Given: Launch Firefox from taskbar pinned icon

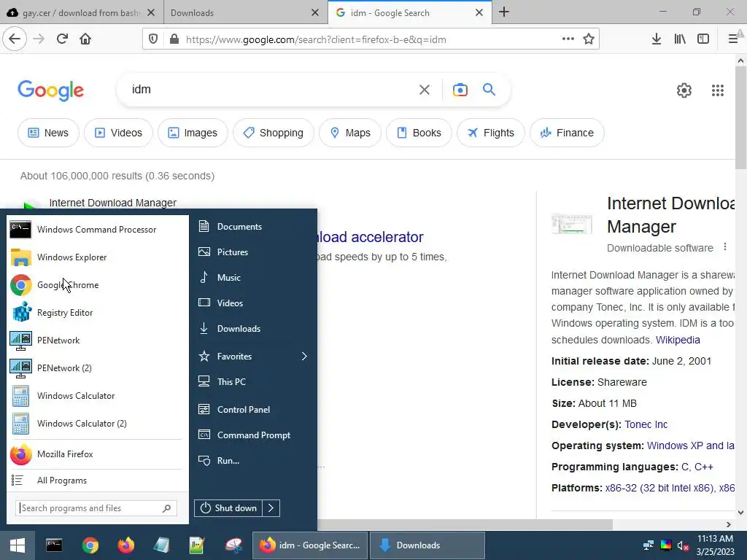Looking at the screenshot, I should [125, 545].
